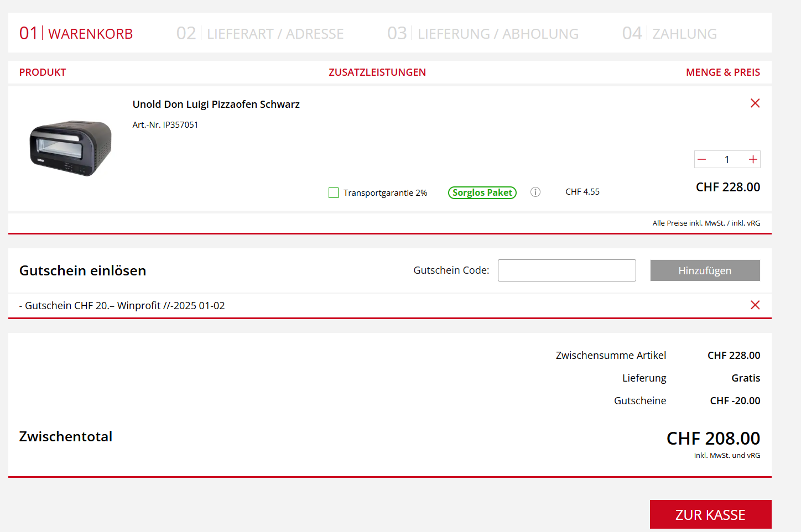
Task: Delete the Winprofit CHF 20 voucher
Action: pyautogui.click(x=755, y=305)
